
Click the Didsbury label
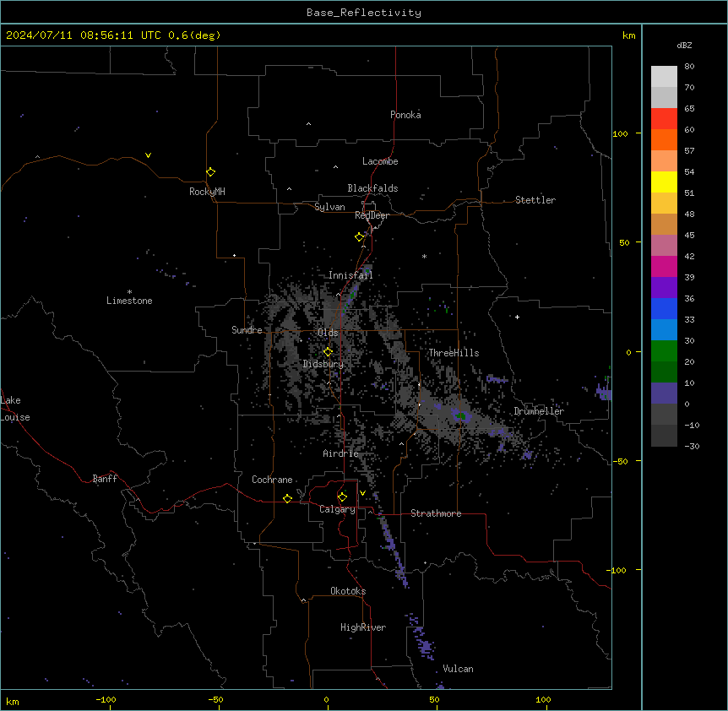pyautogui.click(x=323, y=364)
